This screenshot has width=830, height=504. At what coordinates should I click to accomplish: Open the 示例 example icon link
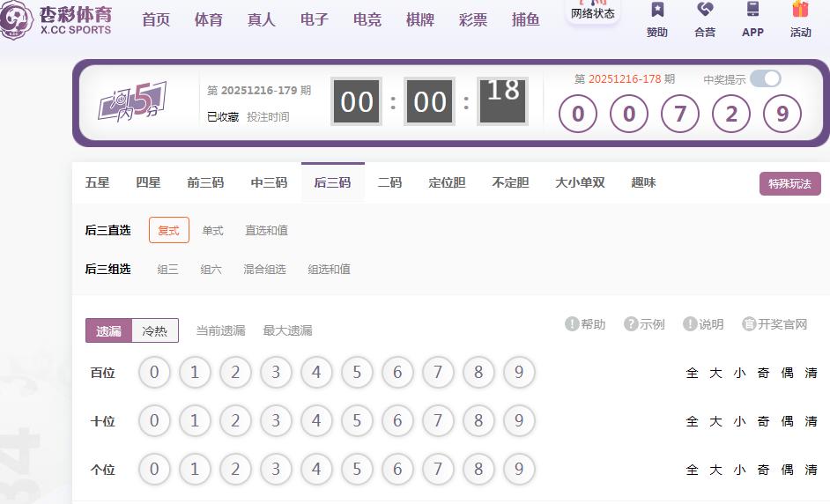pos(644,324)
